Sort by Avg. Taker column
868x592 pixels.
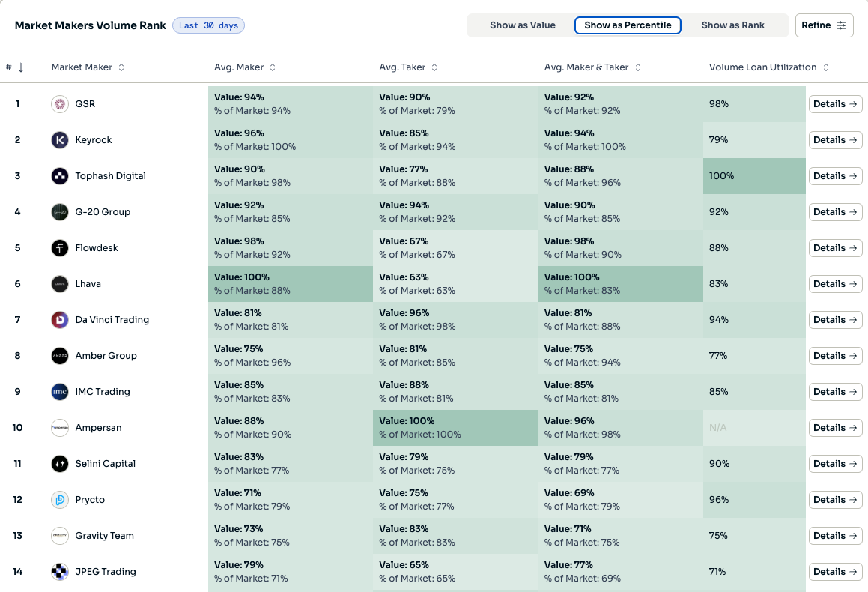click(408, 67)
